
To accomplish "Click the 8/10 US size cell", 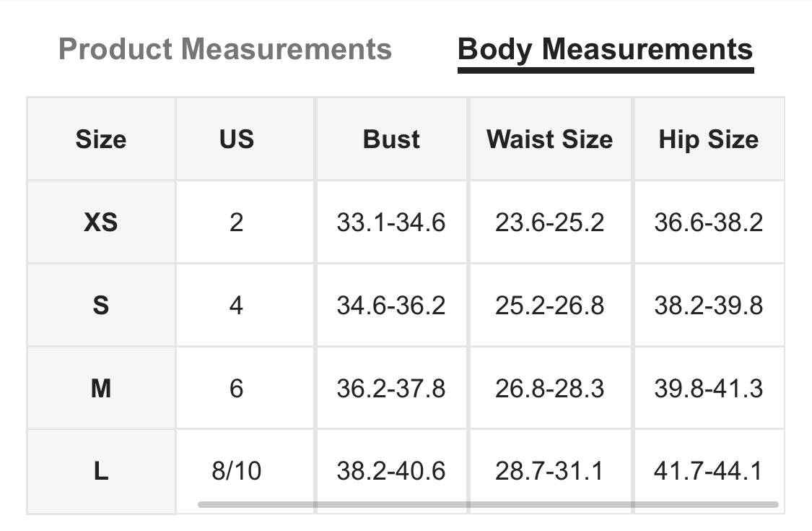I will 237,471.
